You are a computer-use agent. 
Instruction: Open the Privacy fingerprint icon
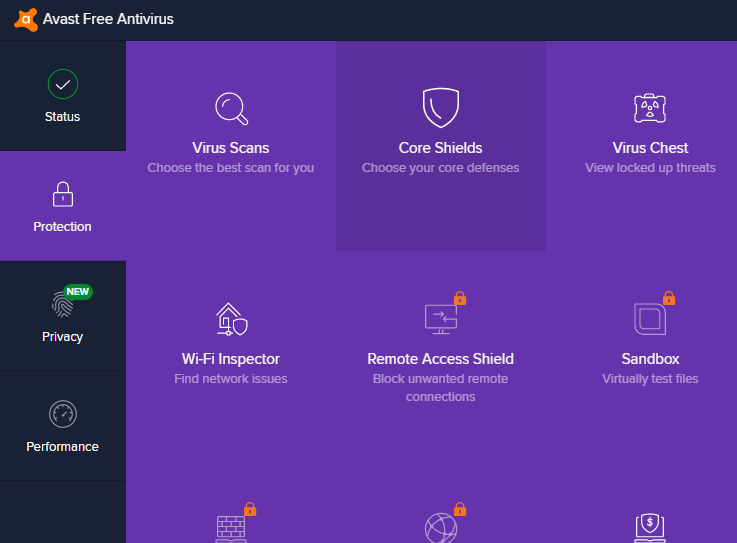(x=62, y=305)
